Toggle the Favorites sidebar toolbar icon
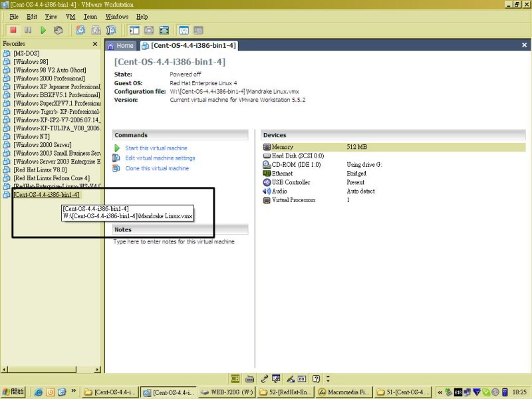 (134, 30)
